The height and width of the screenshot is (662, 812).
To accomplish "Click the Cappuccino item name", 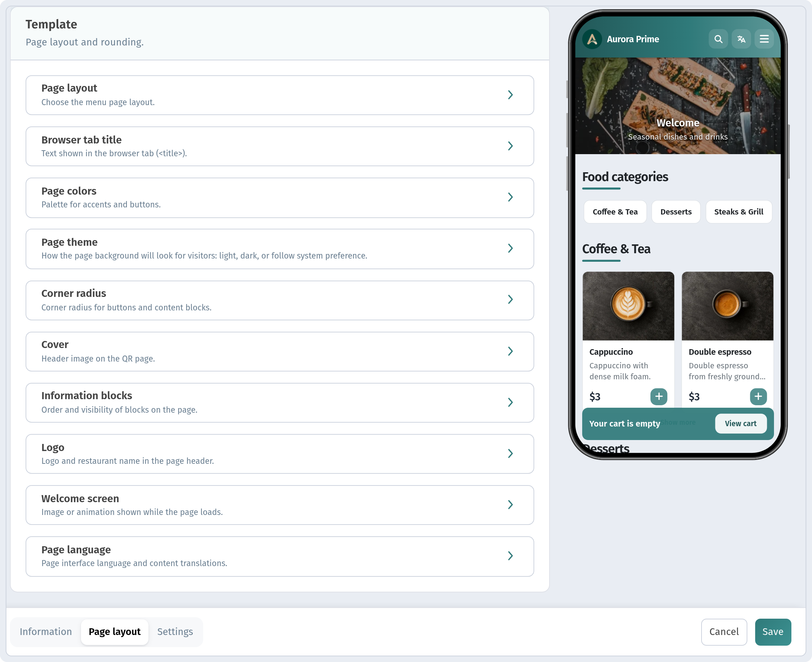I will coord(611,352).
